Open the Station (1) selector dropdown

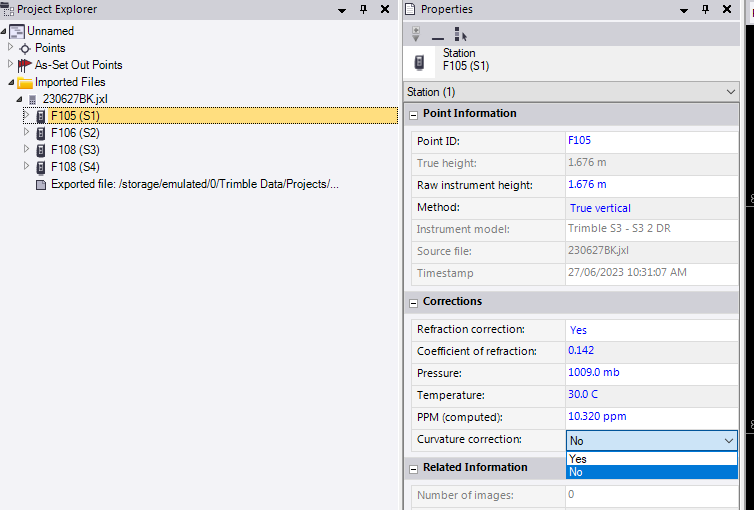(x=729, y=92)
